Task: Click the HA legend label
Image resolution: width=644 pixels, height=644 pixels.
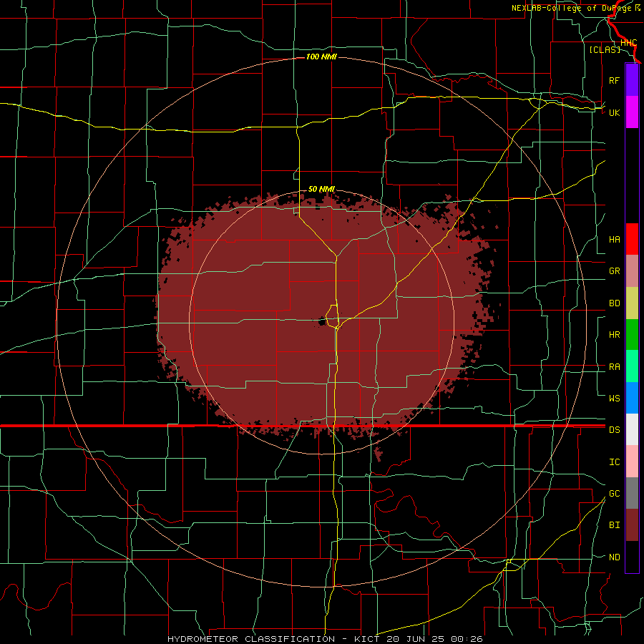Action: point(614,239)
